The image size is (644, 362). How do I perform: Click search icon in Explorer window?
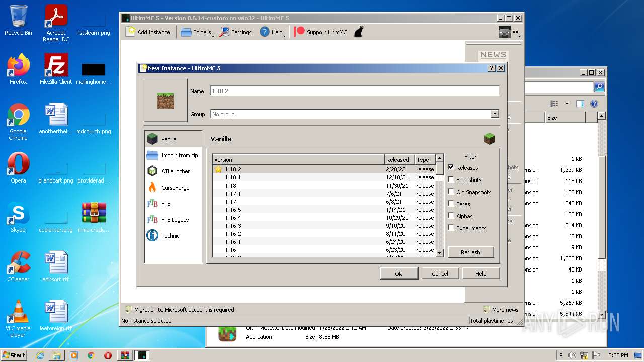(599, 87)
